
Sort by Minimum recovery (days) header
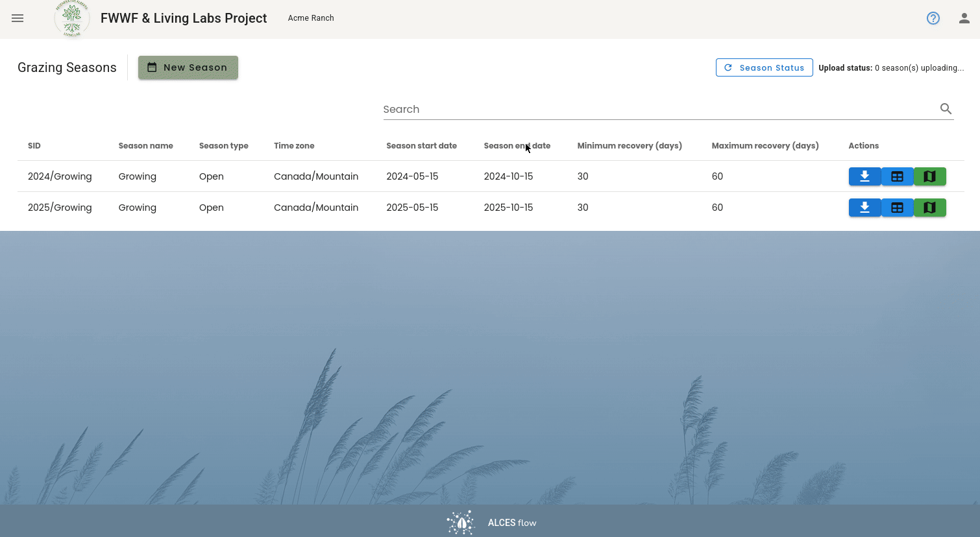[x=630, y=146]
